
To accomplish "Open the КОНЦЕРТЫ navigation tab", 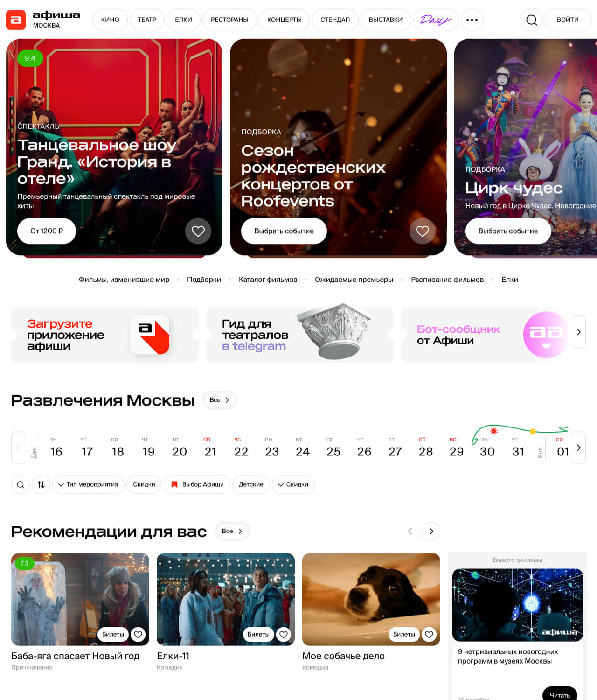I will [285, 20].
